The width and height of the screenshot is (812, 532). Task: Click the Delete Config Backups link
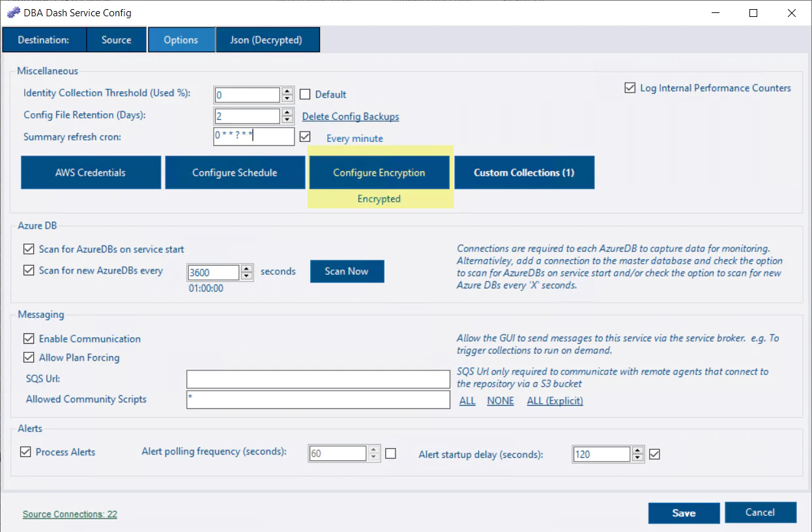point(350,117)
